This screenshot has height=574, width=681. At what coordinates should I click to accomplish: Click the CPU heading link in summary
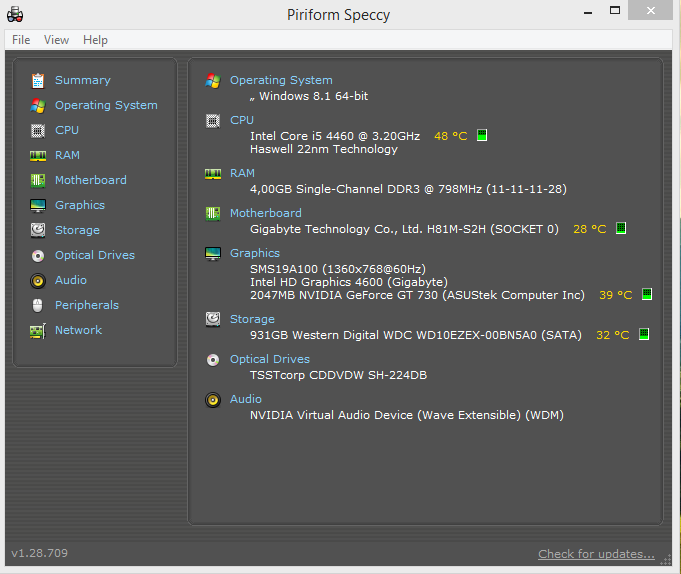tap(242, 120)
